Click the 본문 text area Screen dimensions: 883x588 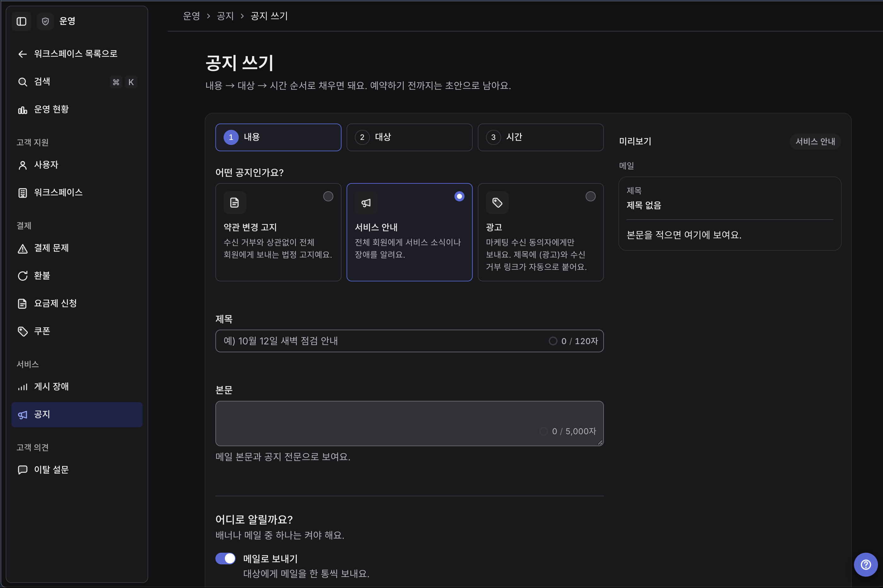(x=409, y=424)
